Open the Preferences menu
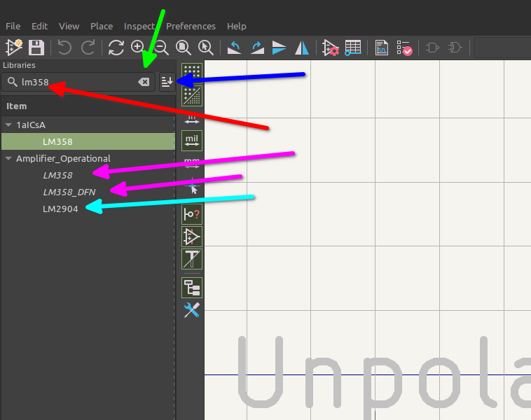The height and width of the screenshot is (420, 531). point(191,26)
